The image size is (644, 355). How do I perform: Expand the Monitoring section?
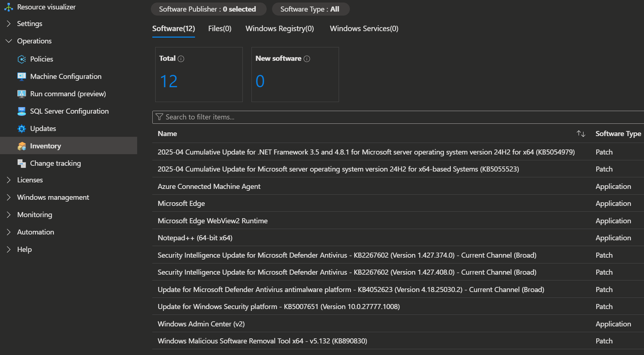pos(9,215)
